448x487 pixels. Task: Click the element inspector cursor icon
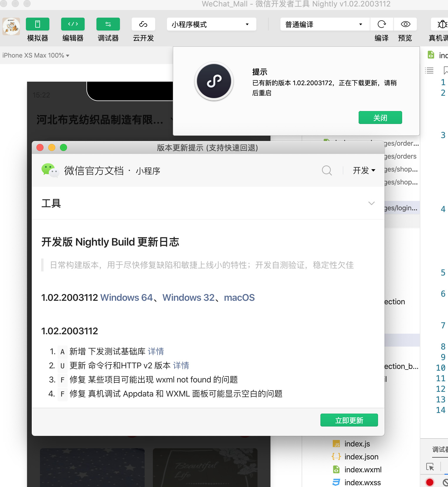coord(430,467)
